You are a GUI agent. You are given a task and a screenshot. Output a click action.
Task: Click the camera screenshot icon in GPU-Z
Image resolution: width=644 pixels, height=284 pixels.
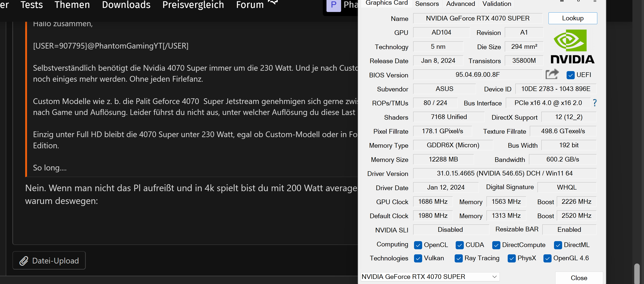[562, 1]
